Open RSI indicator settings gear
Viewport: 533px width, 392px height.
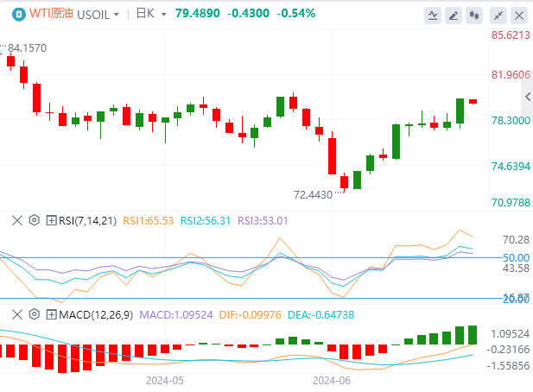click(35, 220)
